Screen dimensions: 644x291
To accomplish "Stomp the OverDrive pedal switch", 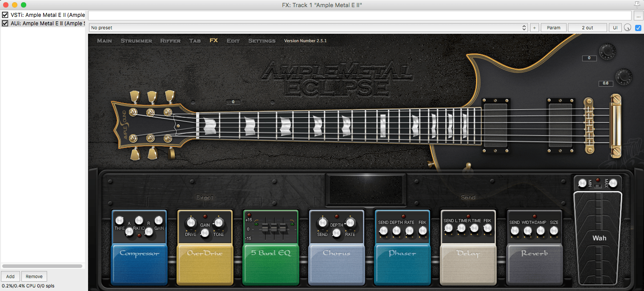I will click(205, 265).
